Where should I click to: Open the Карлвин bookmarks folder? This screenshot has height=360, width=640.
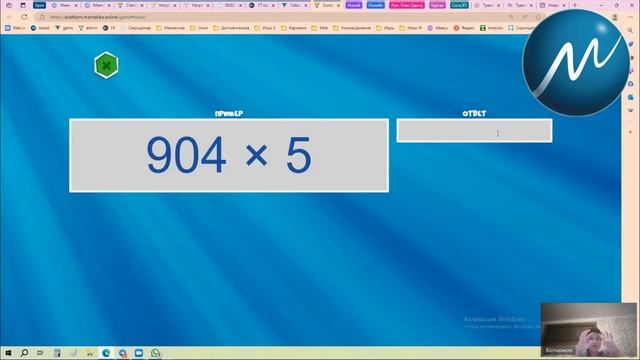293,28
